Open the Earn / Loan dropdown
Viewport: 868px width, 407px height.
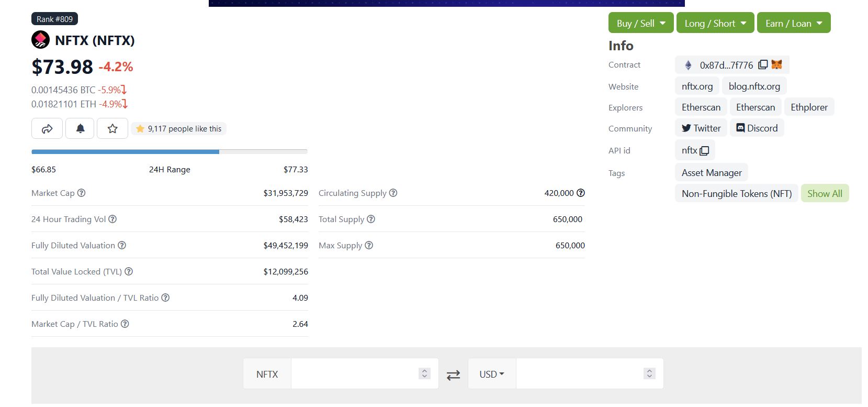click(794, 23)
